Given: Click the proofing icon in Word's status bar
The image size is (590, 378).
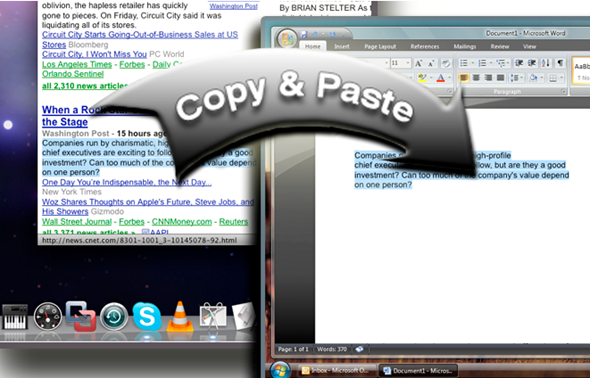Looking at the screenshot, I should [359, 349].
